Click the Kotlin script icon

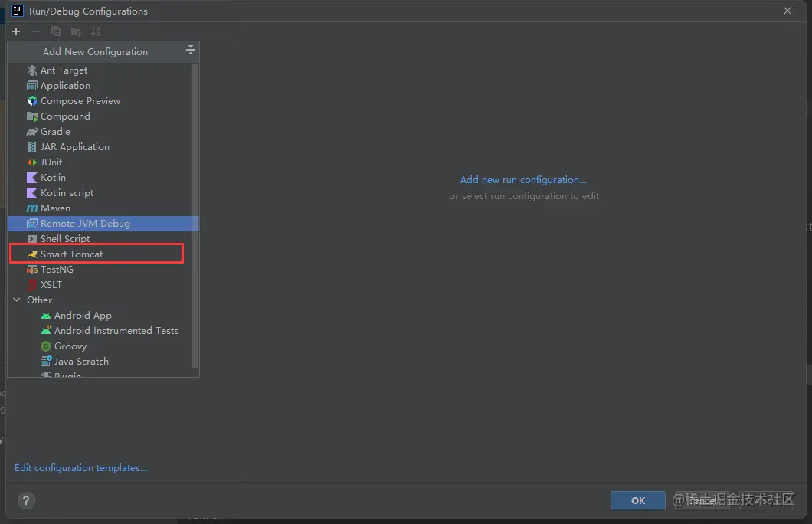[32, 193]
